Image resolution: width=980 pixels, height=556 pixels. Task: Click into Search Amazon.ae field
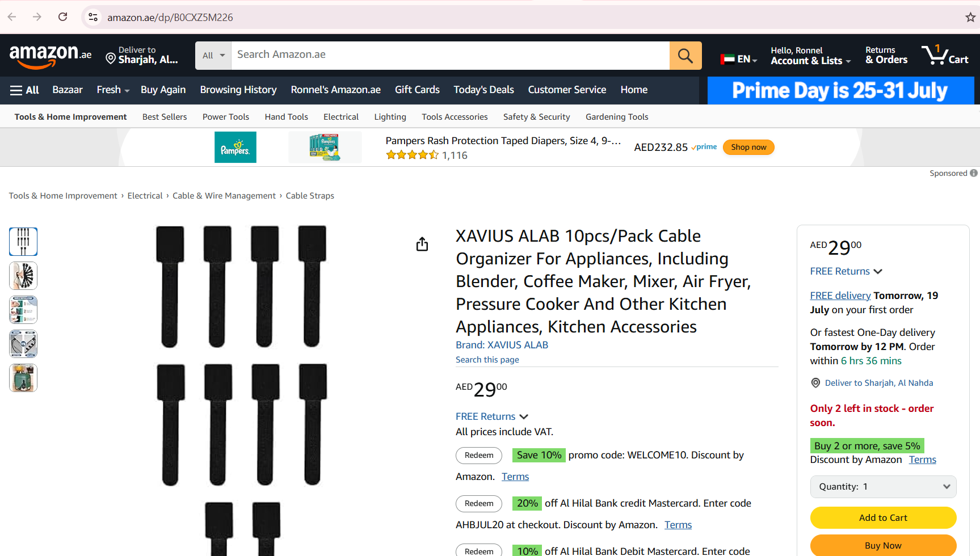[451, 56]
